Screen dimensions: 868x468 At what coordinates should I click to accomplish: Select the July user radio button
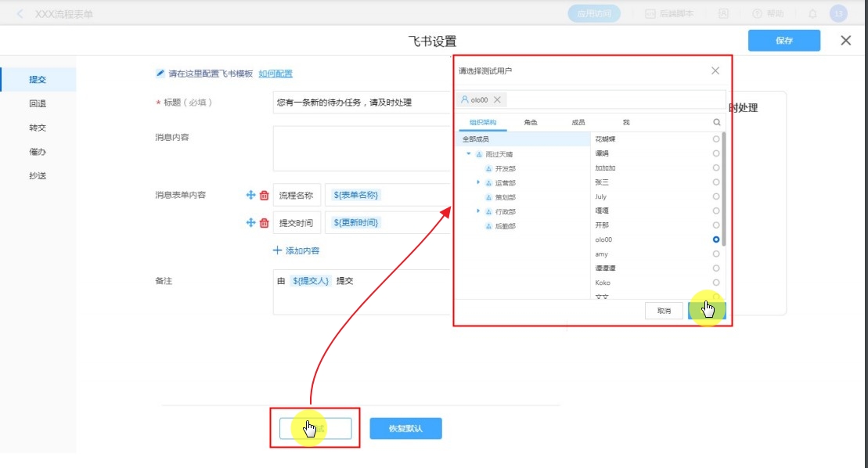716,196
